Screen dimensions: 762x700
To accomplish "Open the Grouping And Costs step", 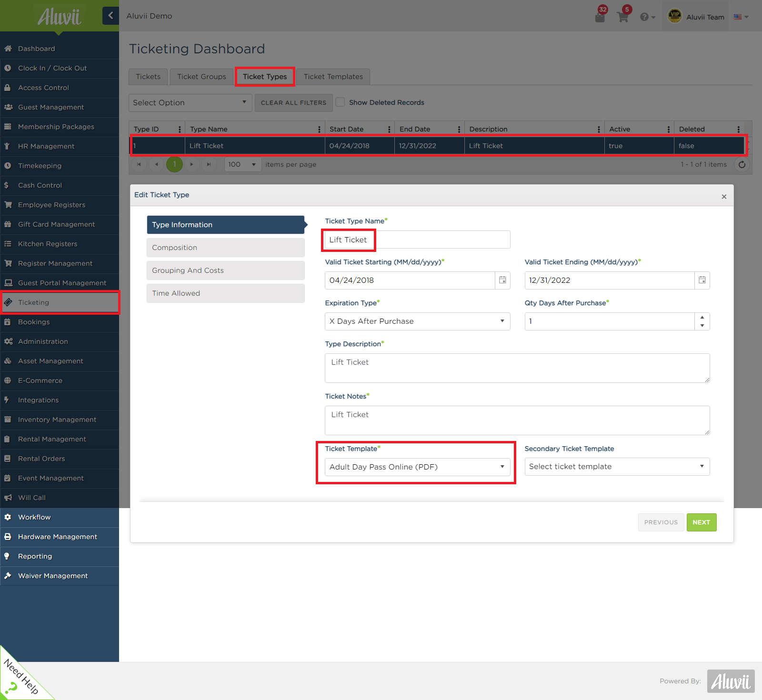I will tap(226, 270).
